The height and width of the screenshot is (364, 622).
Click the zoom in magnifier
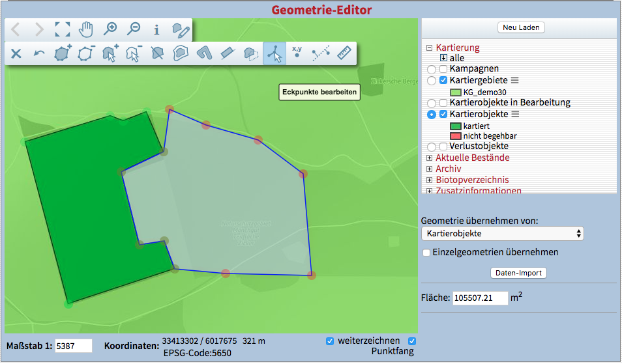[x=110, y=29]
